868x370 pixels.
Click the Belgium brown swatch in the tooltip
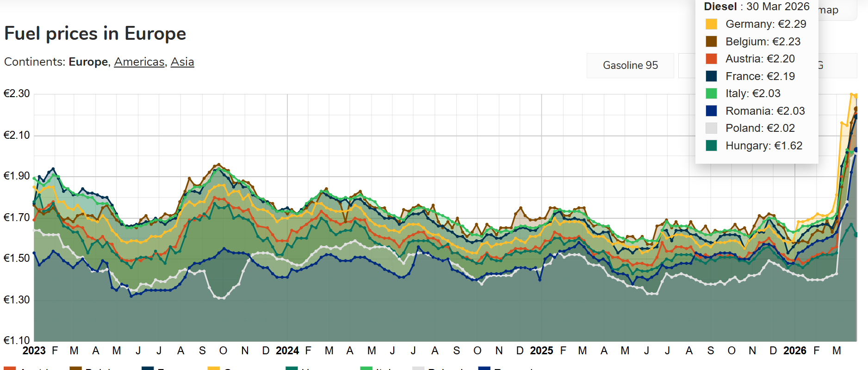[711, 42]
